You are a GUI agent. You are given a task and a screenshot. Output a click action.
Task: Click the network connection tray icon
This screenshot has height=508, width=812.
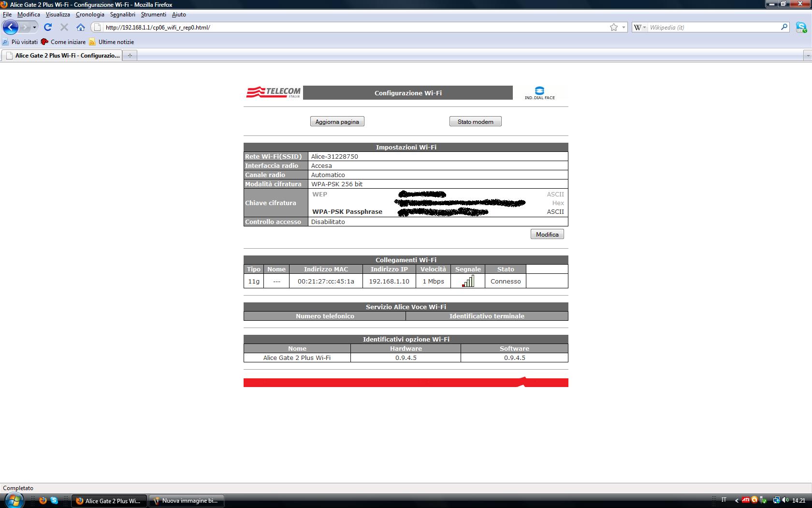coord(776,501)
